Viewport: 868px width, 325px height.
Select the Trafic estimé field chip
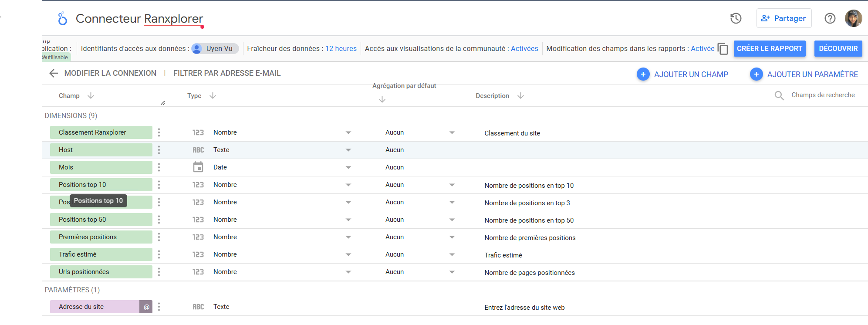(x=101, y=254)
